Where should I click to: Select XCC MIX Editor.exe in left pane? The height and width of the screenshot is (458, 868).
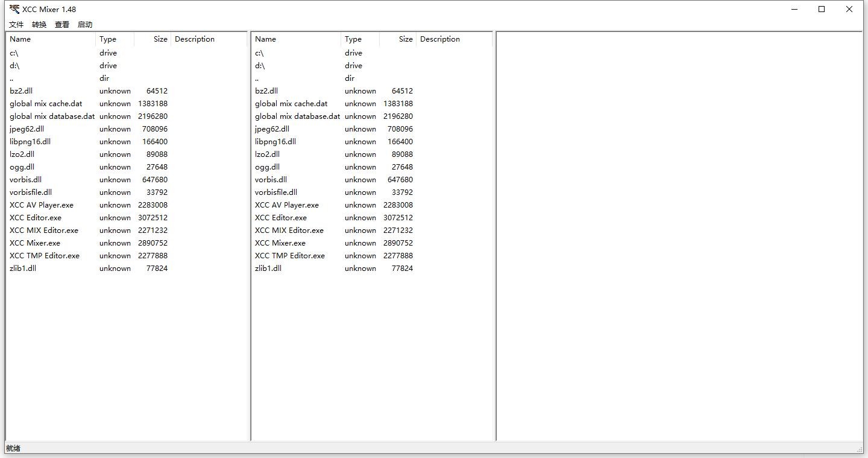44,231
